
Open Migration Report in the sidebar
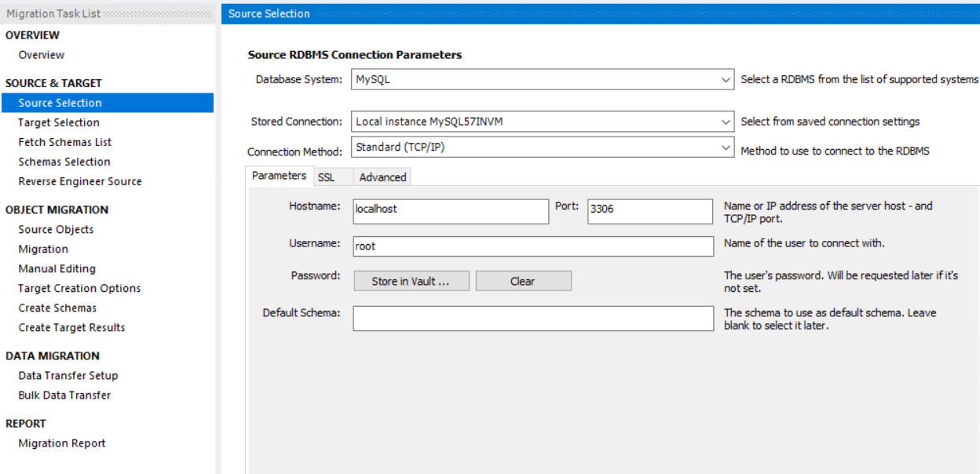(62, 443)
